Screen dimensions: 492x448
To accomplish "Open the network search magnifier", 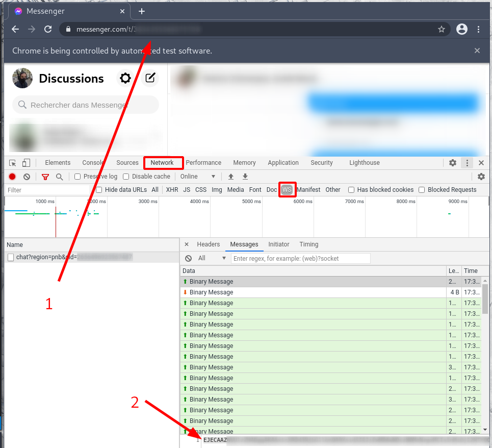I will pos(59,177).
